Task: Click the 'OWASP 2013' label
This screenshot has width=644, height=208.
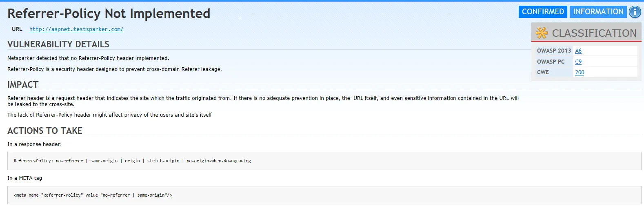Action: (x=554, y=51)
